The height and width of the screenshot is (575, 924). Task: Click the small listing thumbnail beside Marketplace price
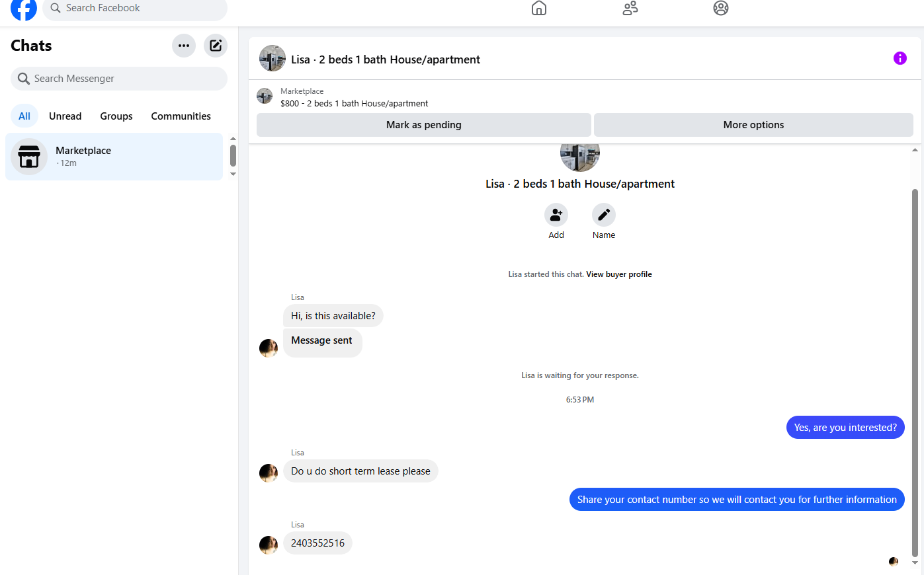click(265, 96)
